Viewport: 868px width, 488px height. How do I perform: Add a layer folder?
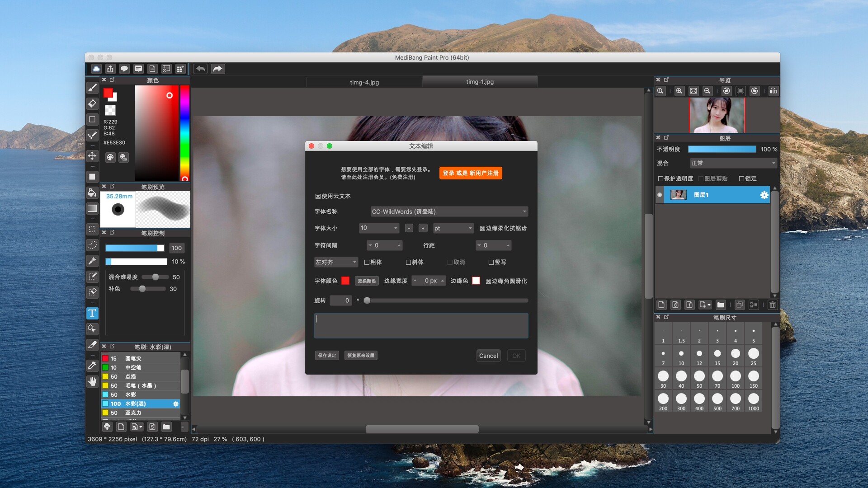coord(721,305)
